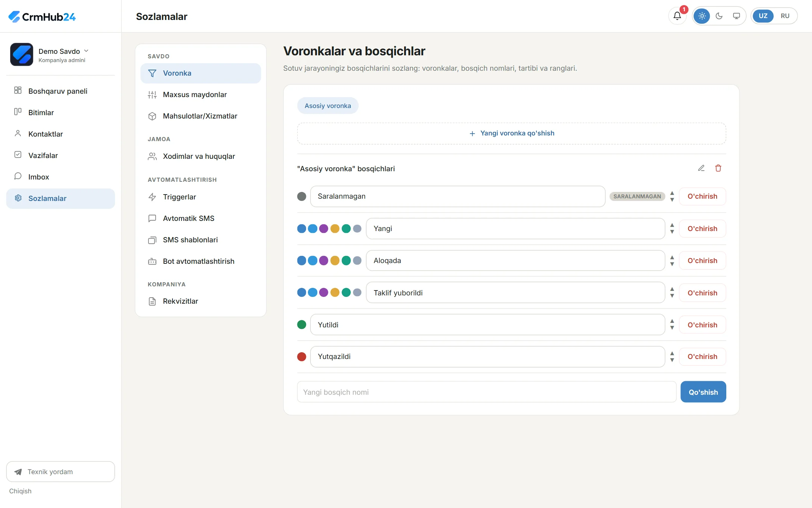Focus the Yangi bosqich nomi input
The width and height of the screenshot is (812, 508).
(486, 392)
